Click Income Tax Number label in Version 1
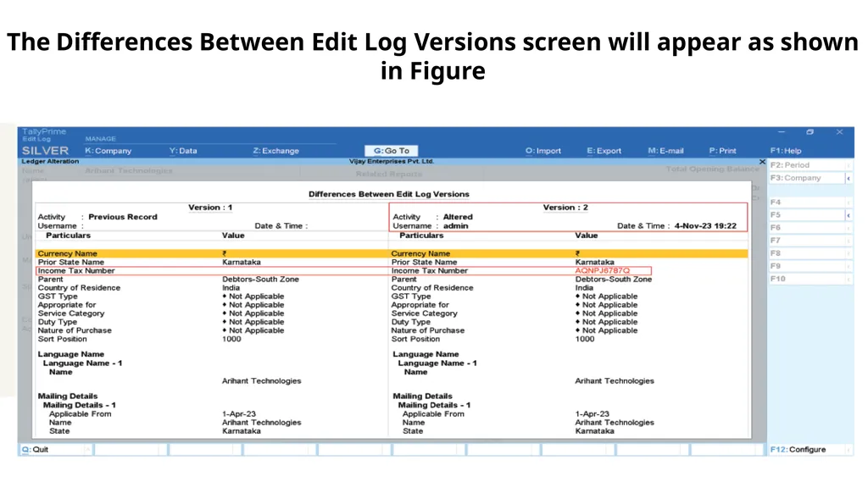 pos(76,270)
